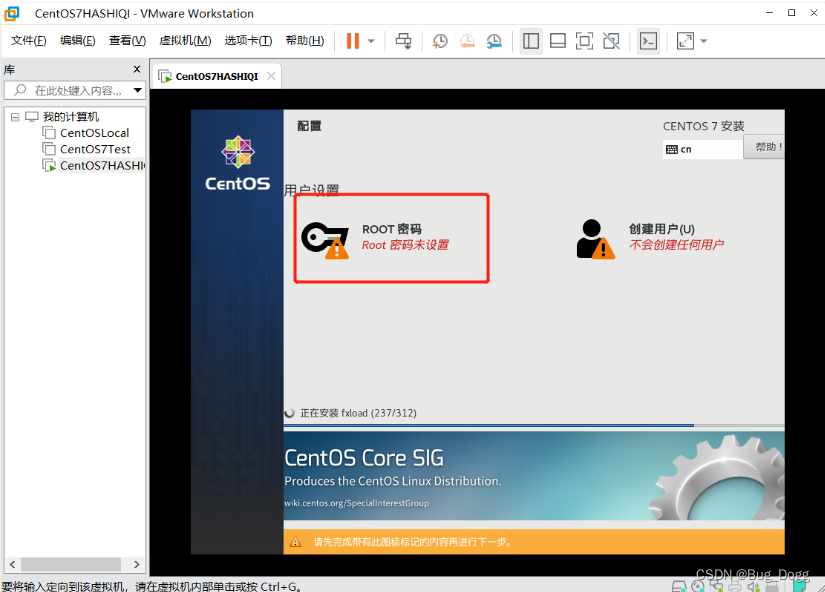Maximize the VMware Workstation window

tap(791, 13)
